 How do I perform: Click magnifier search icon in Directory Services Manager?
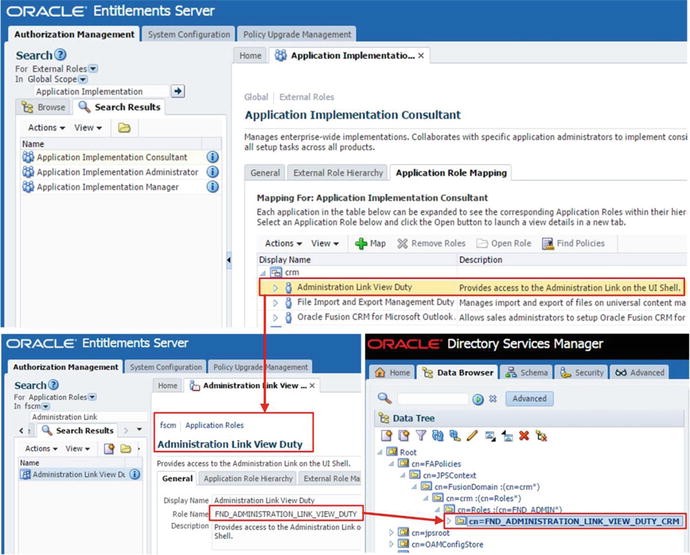click(x=385, y=398)
